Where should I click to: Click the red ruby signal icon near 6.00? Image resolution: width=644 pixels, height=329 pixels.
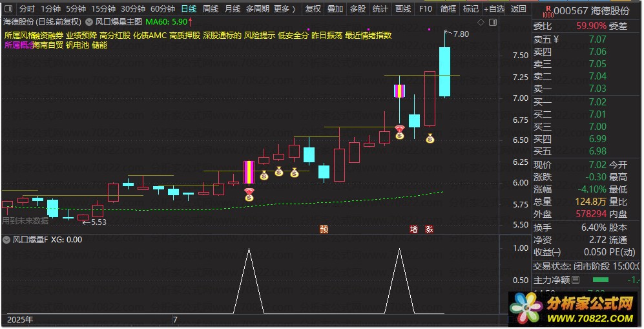(x=249, y=192)
